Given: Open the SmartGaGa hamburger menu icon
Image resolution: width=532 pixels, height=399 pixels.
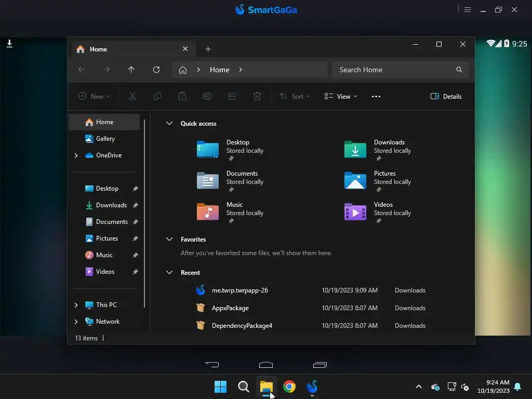Looking at the screenshot, I should coord(468,10).
